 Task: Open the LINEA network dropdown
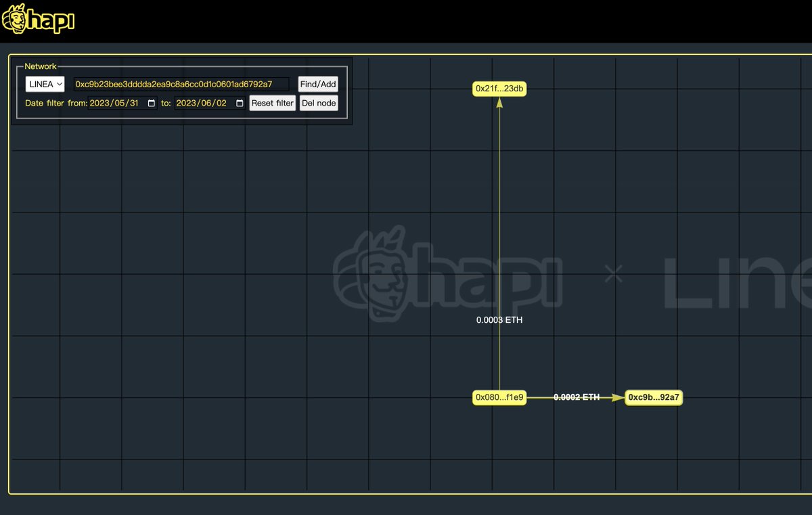45,84
